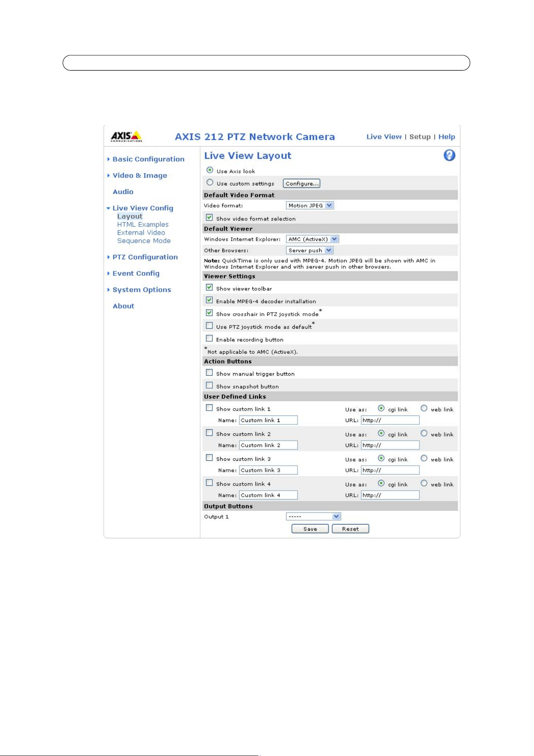This screenshot has height=756, width=534.
Task: Click the Save button
Action: (310, 529)
